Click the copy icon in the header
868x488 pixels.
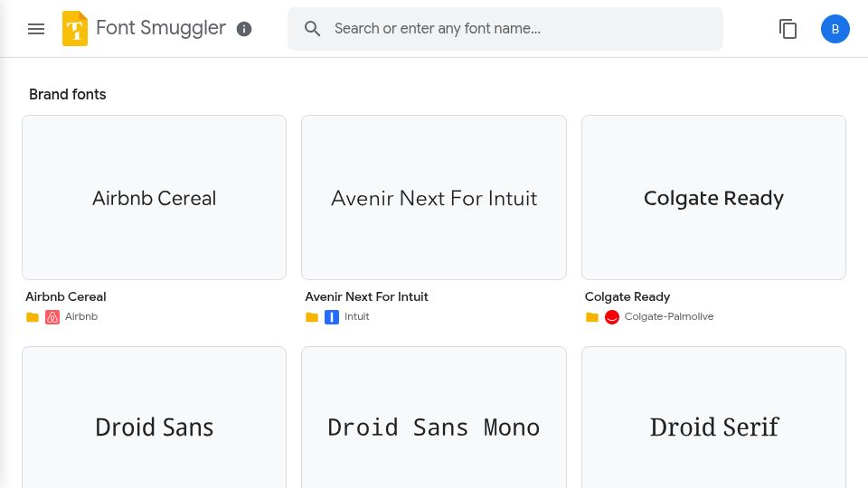pos(788,29)
